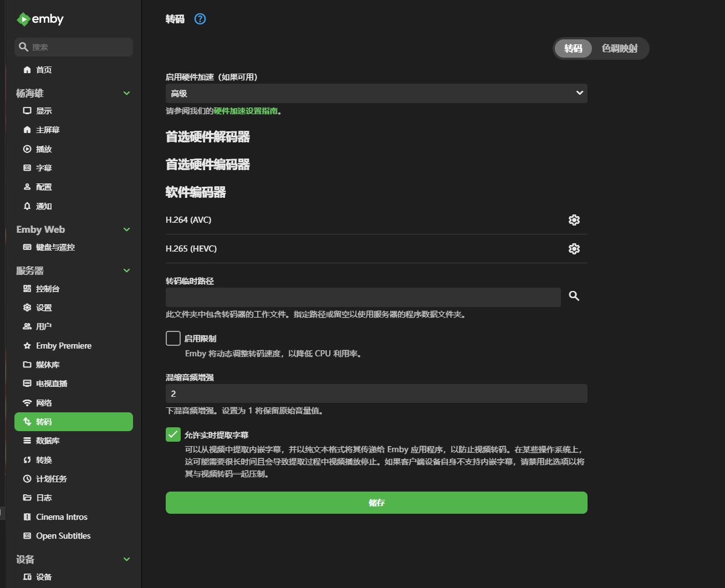Click the caption icon for Open Subtitles
The width and height of the screenshot is (725, 588).
point(27,536)
